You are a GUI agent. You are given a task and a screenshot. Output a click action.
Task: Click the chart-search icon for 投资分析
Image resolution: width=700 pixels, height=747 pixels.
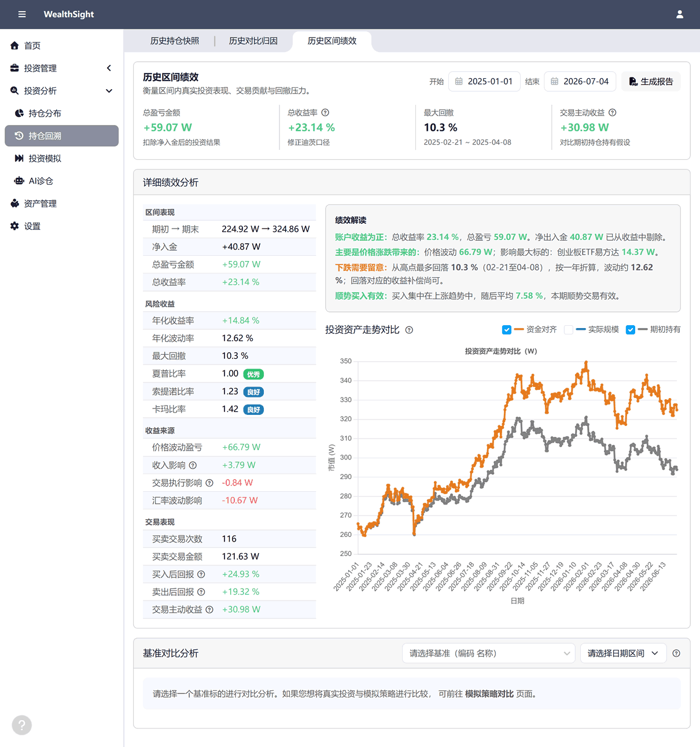[14, 91]
